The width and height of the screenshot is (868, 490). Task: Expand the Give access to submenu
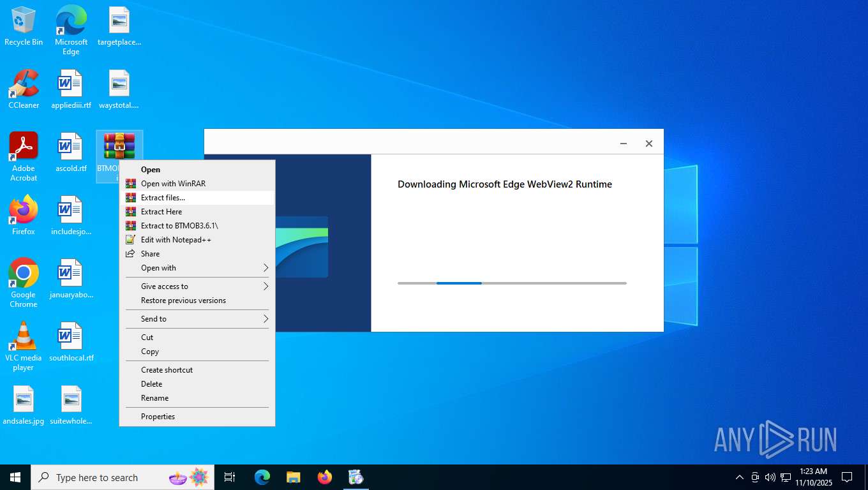[x=197, y=286]
